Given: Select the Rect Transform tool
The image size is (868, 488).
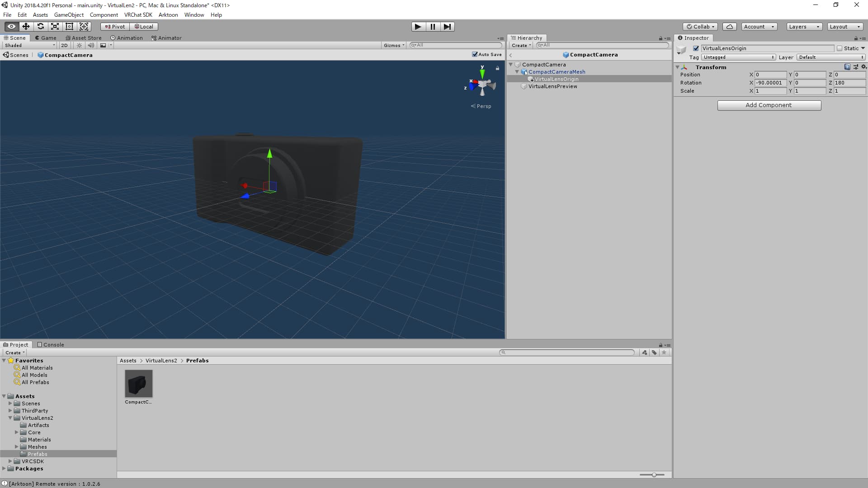Looking at the screenshot, I should 69,27.
